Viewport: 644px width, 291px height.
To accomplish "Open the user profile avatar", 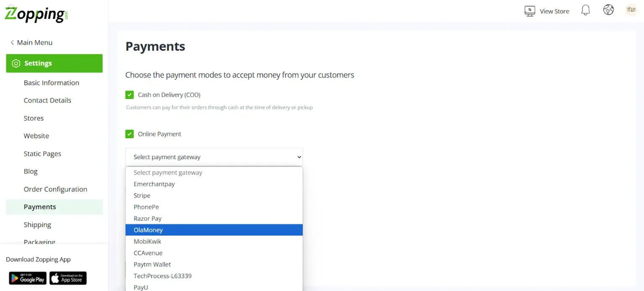I will click(631, 10).
